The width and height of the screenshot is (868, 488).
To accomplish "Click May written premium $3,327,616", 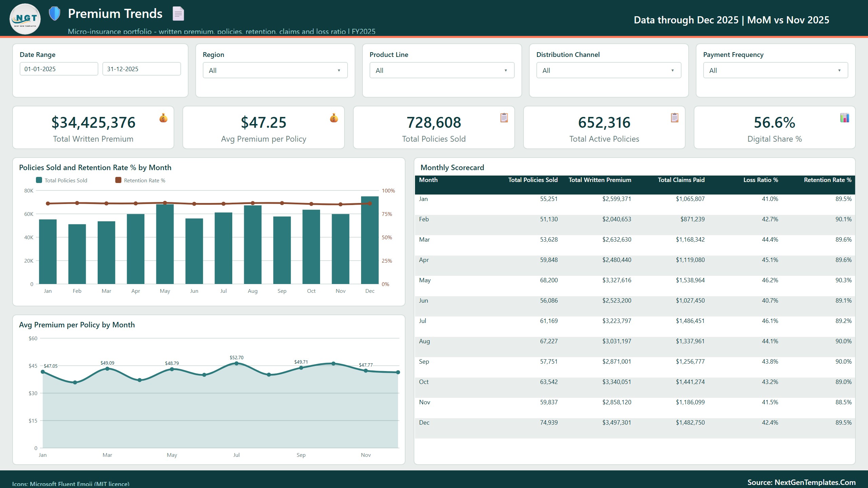I will (x=617, y=280).
